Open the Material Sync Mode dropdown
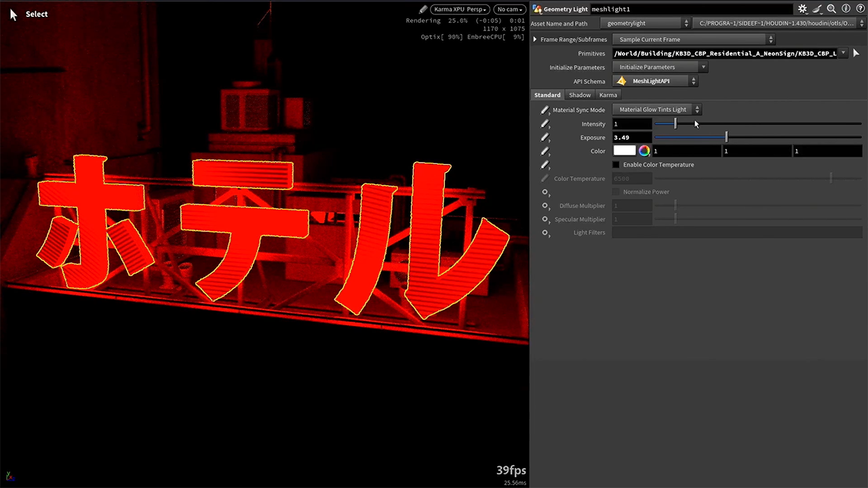Viewport: 868px width, 488px height. 659,110
